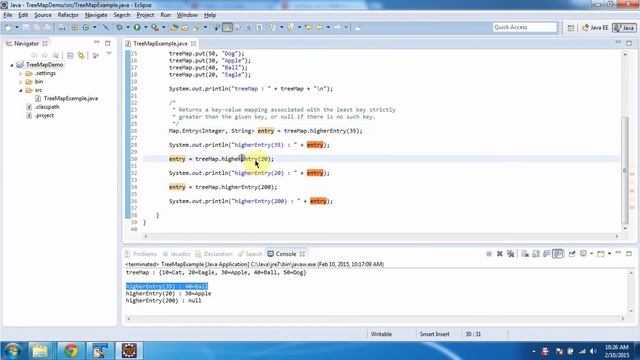Switch to Java perspective button
This screenshot has height=360, width=640.
[624, 27]
